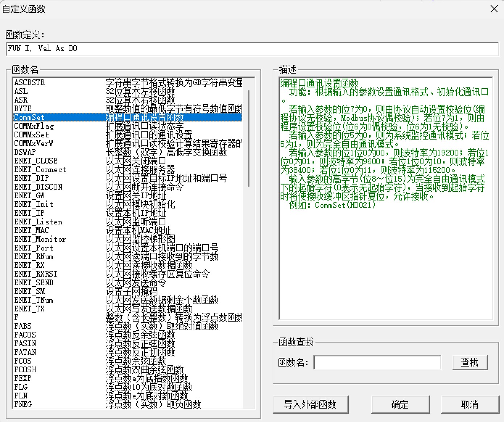The height and width of the screenshot is (422, 504).
Task: Select the ENET_MAC function row
Action: pos(128,231)
